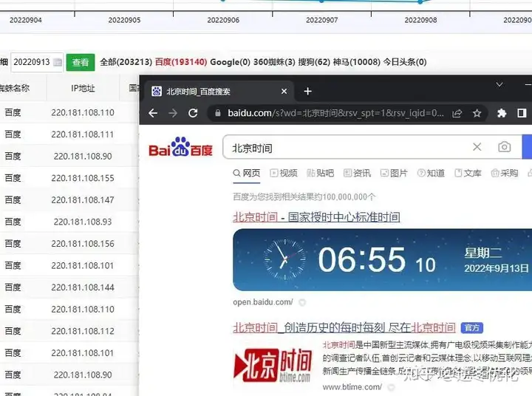
Task: Click the 星期二 weekday text
Action: click(x=482, y=253)
